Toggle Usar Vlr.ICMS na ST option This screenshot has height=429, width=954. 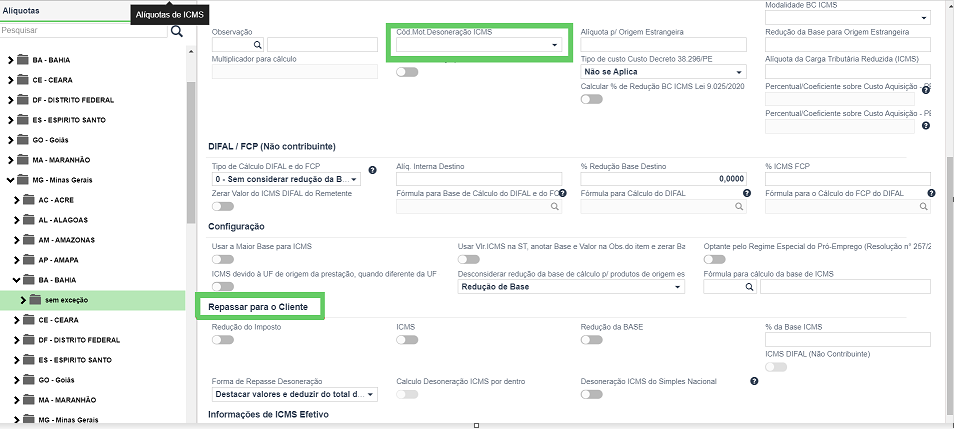468,259
